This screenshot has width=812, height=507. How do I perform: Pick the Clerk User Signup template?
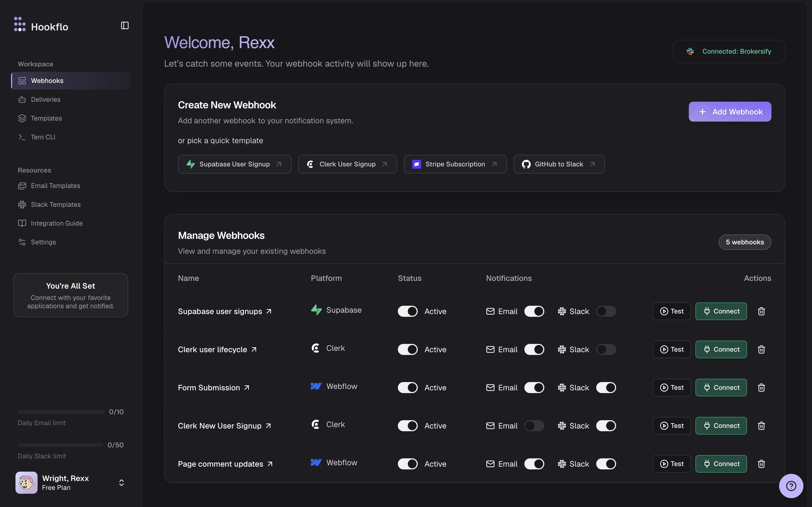tap(348, 164)
